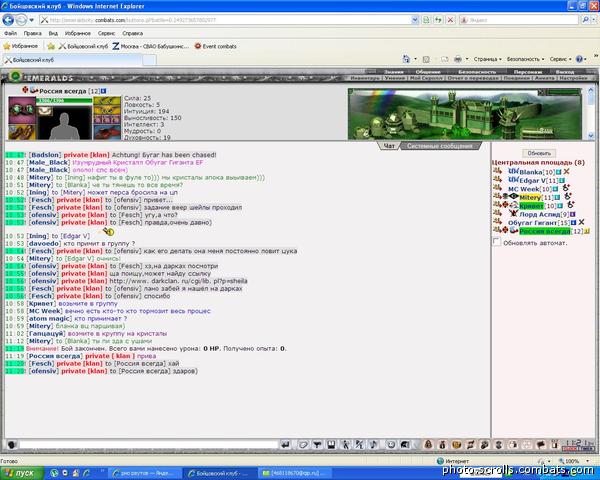Click the darkclan.ru link in chat
Screen dimensions: 600x480
pyautogui.click(x=178, y=281)
